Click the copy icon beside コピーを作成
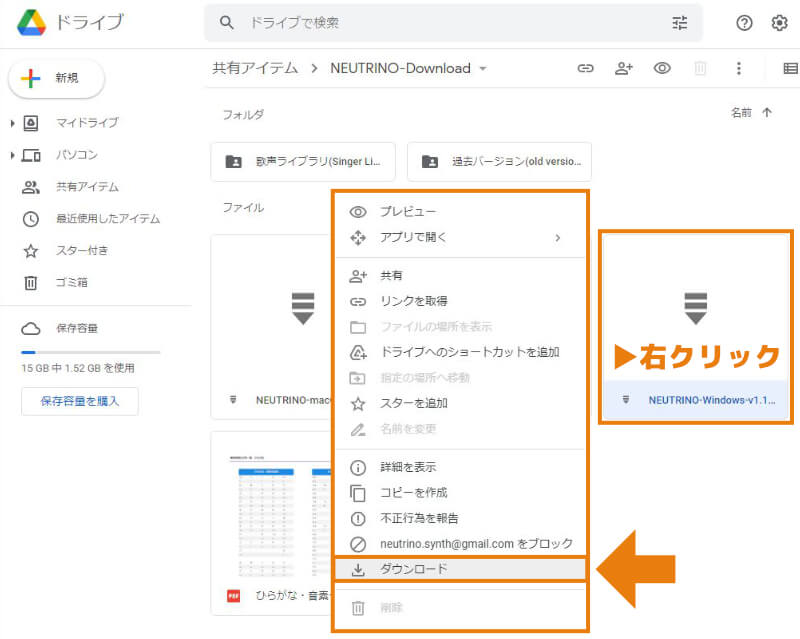Image resolution: width=800 pixels, height=639 pixels. pos(358,493)
